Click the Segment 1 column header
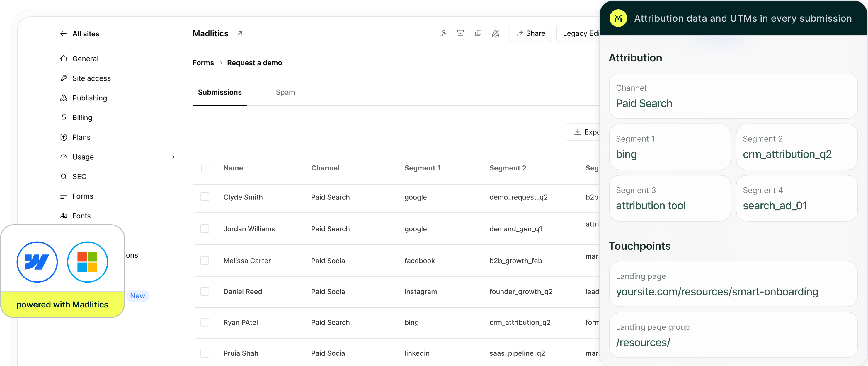The width and height of the screenshot is (868, 366). (x=422, y=168)
